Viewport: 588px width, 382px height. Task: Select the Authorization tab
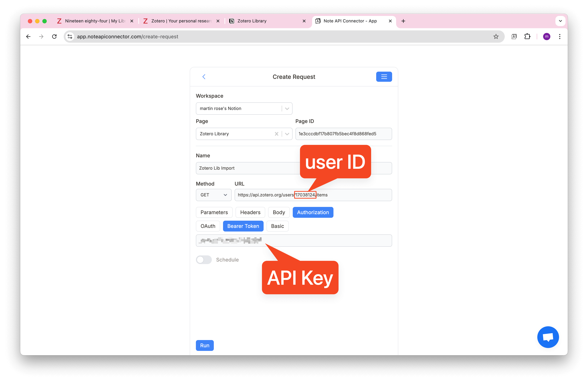click(x=313, y=212)
